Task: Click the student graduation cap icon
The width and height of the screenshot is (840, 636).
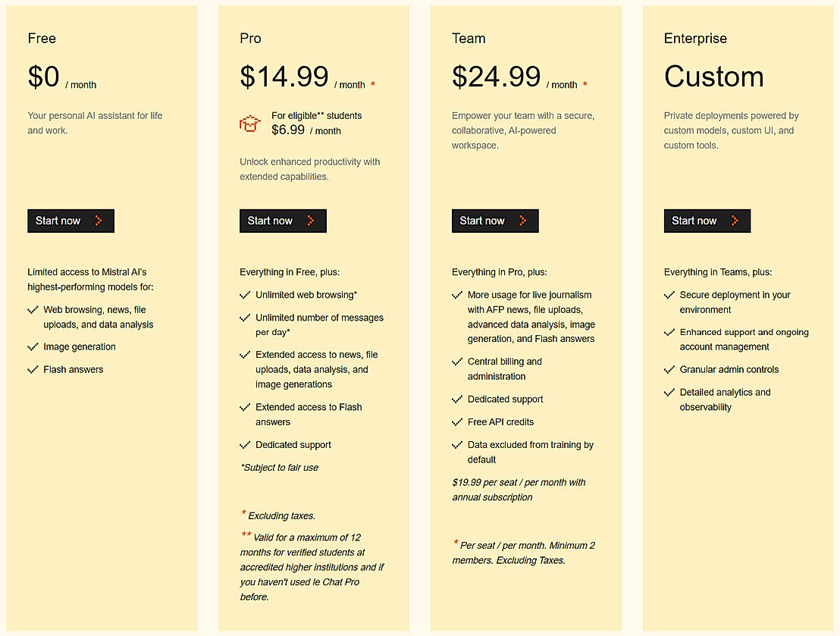Action: (x=250, y=123)
